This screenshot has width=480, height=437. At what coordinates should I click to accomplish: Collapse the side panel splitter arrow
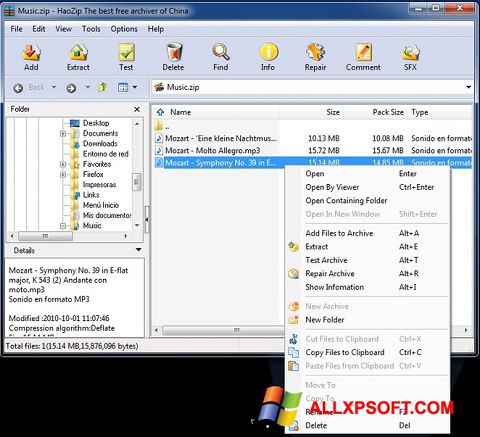pyautogui.click(x=147, y=220)
